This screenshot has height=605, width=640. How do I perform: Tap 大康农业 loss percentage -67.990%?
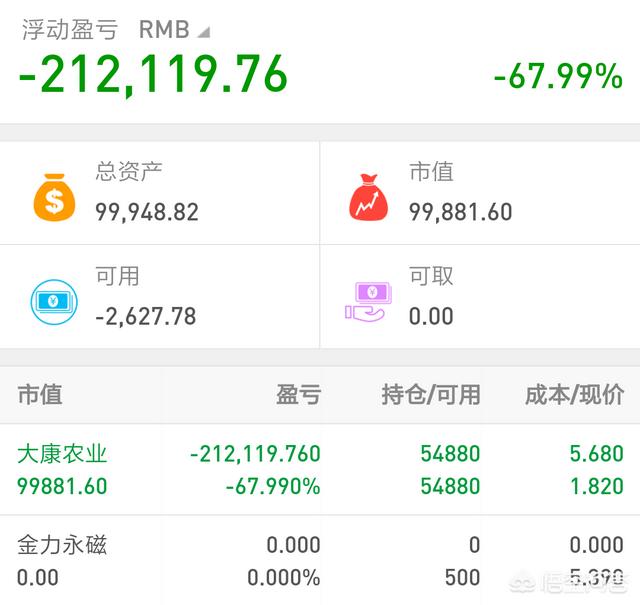(273, 486)
